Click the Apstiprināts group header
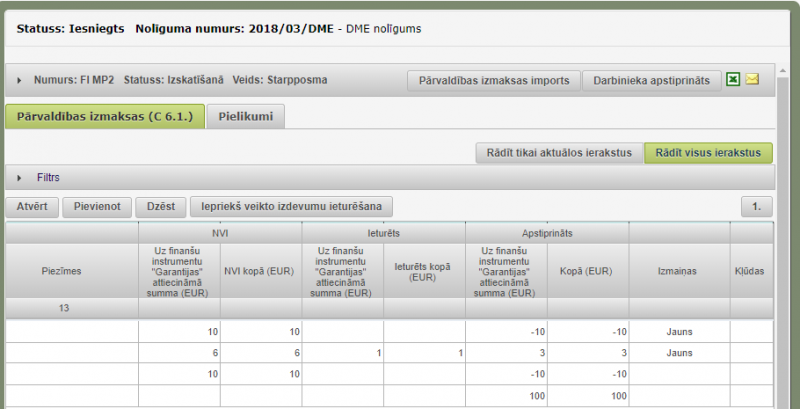 point(547,234)
